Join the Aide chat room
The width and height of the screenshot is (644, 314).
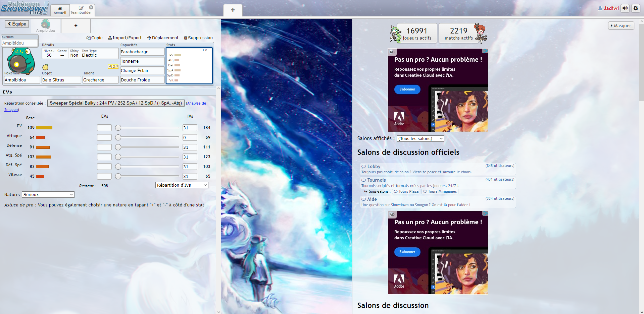[438, 202]
